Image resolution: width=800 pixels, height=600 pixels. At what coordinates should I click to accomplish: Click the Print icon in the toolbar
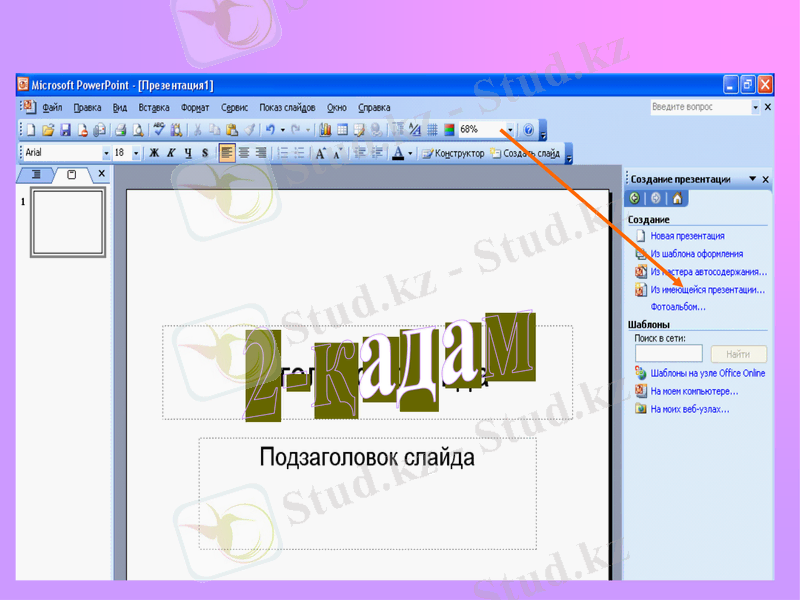point(119,130)
